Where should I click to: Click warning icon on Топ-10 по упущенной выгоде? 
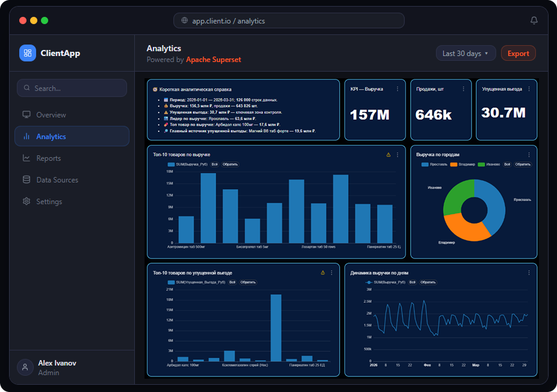pyautogui.click(x=323, y=273)
